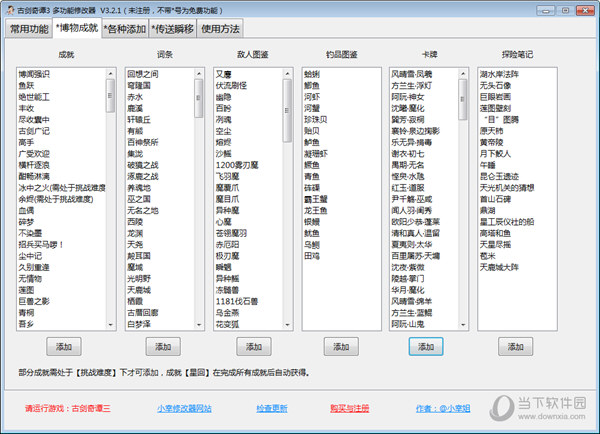Select 招兵买马啰! achievement entry

point(41,245)
